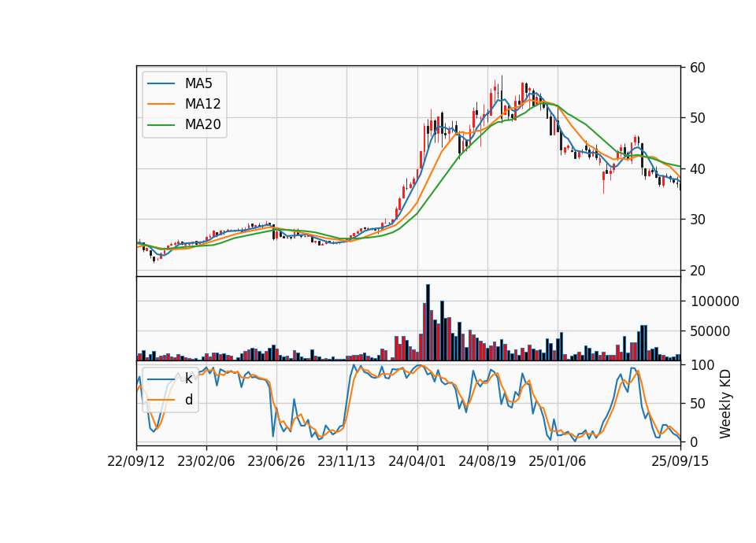Screen dimensions: 756x543
Task: Click the d legend label in KD panel
Action: 189,400
